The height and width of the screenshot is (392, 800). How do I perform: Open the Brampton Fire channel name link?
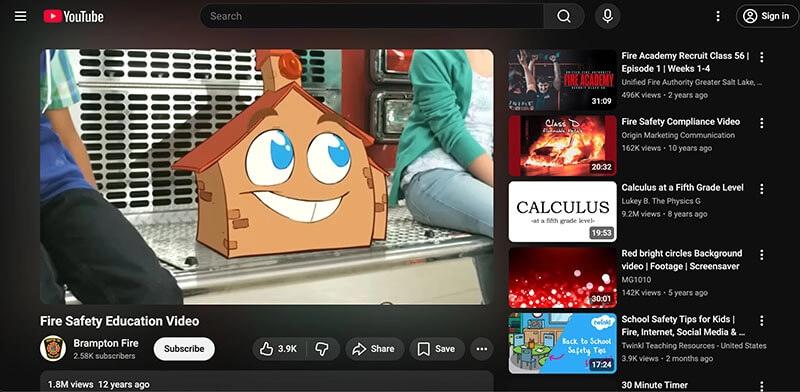(106, 343)
